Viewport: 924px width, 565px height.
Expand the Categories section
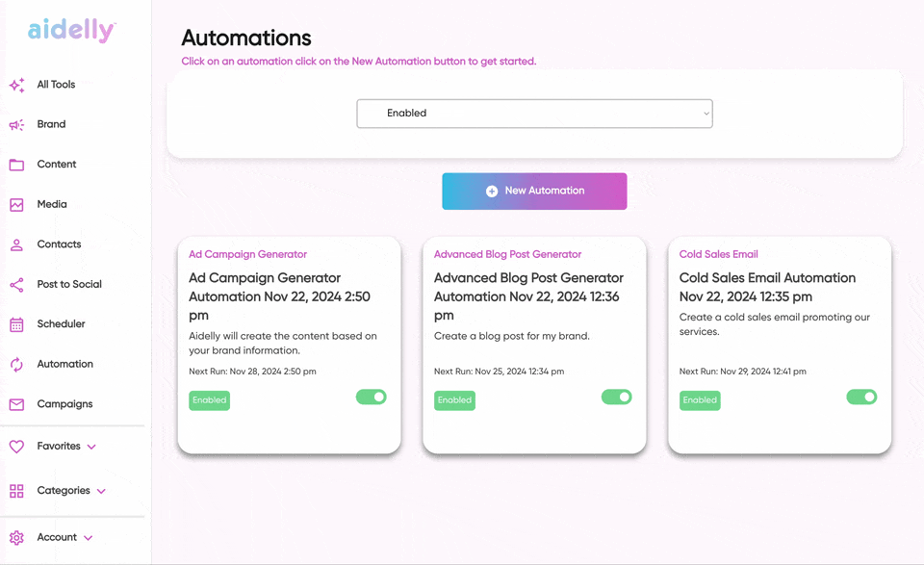[101, 491]
